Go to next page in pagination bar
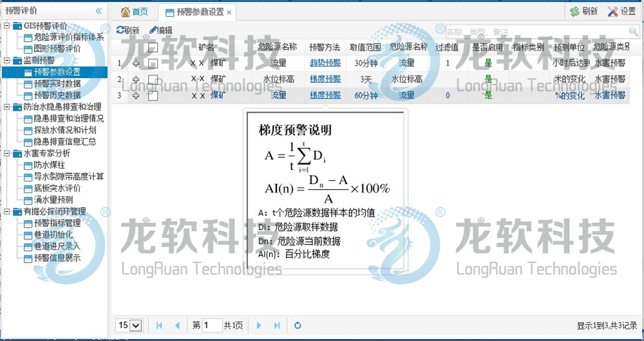The width and height of the screenshot is (644, 341). click(x=259, y=326)
